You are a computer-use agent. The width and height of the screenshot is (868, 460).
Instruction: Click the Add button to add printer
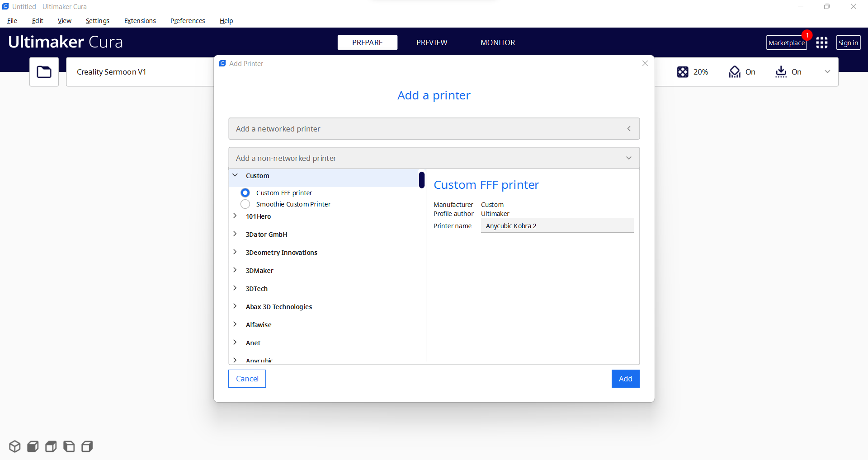[x=626, y=379]
